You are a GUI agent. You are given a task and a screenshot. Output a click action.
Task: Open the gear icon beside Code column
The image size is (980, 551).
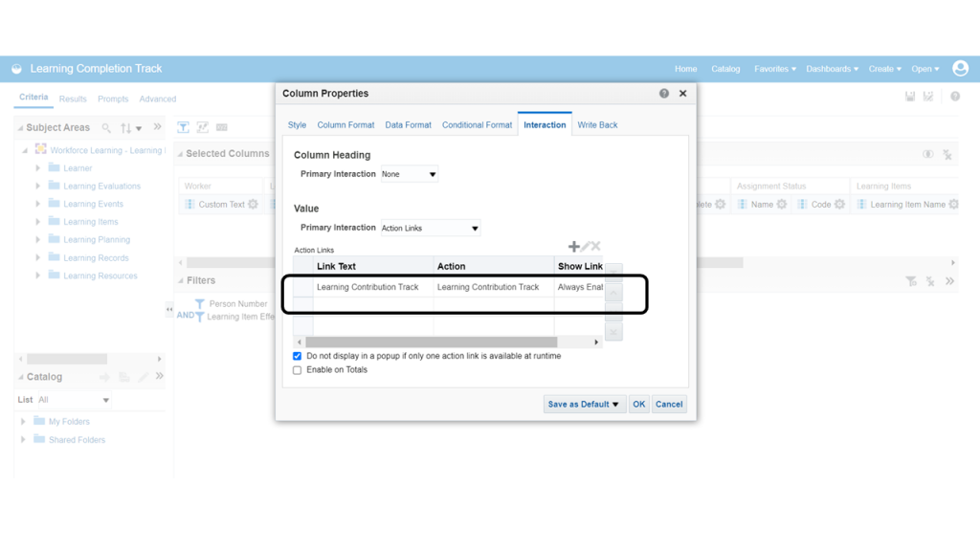(839, 205)
